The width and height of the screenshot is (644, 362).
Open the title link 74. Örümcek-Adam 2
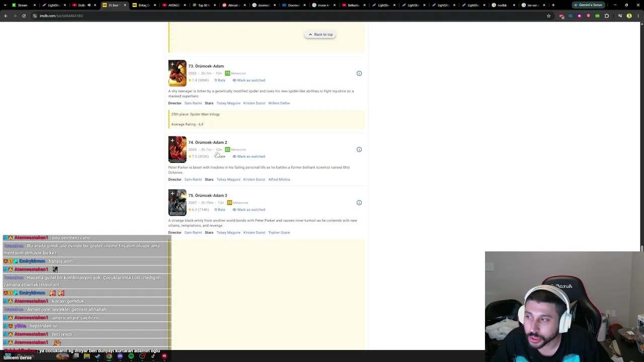pyautogui.click(x=207, y=142)
